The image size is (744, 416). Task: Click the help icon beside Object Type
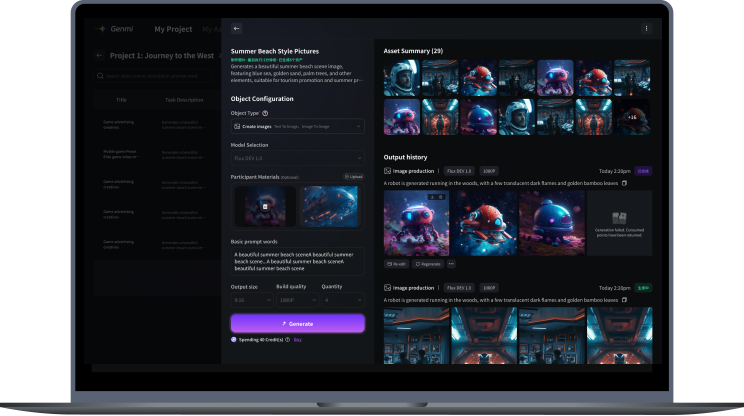[x=265, y=113]
